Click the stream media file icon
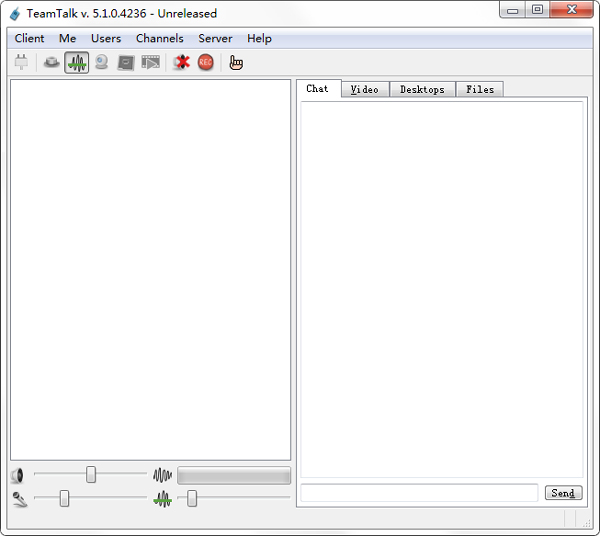Image resolution: width=600 pixels, height=536 pixels. click(151, 62)
